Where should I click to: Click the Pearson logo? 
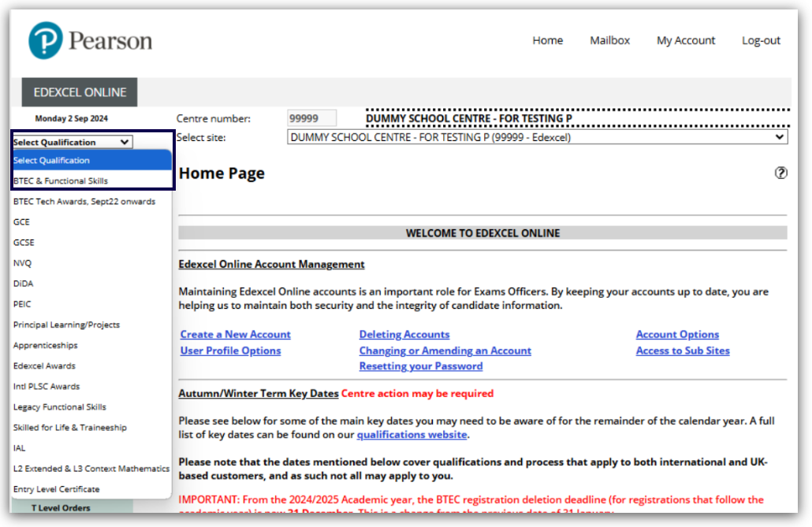click(90, 40)
